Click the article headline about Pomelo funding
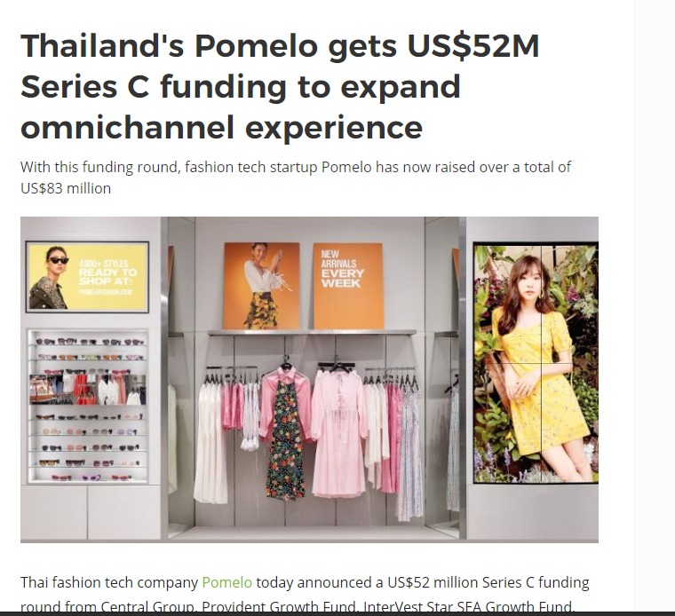This screenshot has width=675, height=616. (280, 86)
